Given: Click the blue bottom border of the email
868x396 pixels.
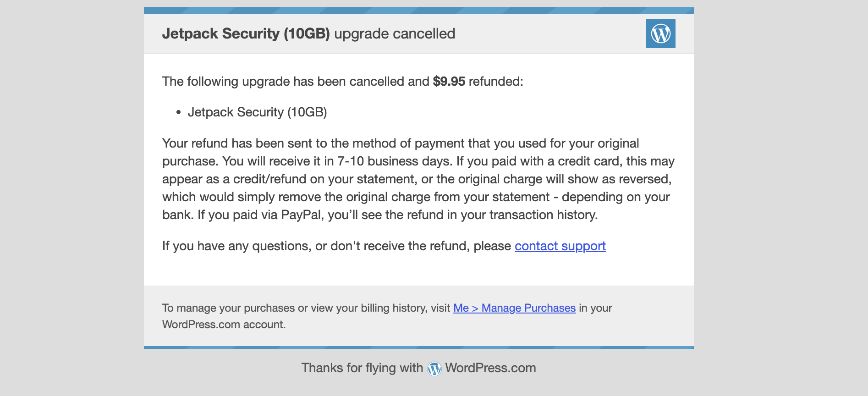Looking at the screenshot, I should point(418,347).
